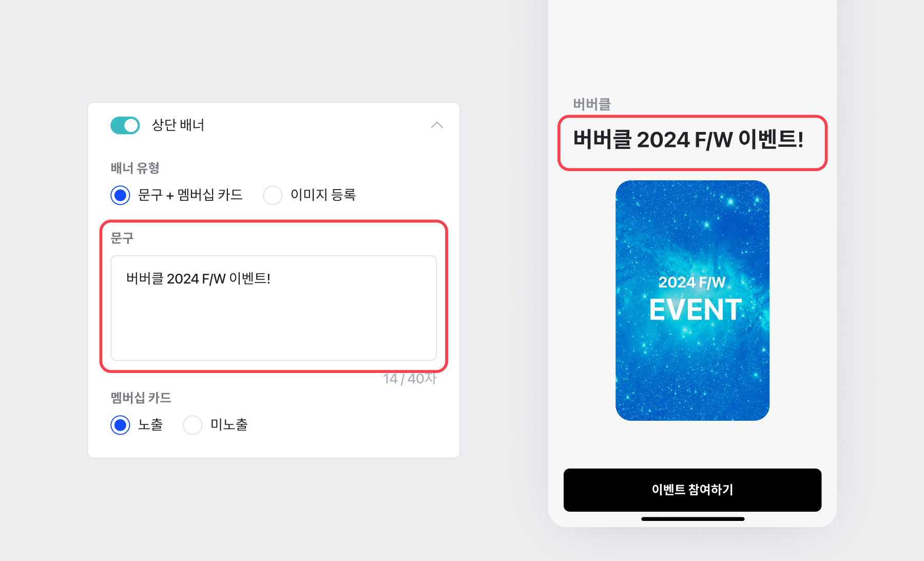
Task: Click the 문구 field label
Action: click(122, 238)
